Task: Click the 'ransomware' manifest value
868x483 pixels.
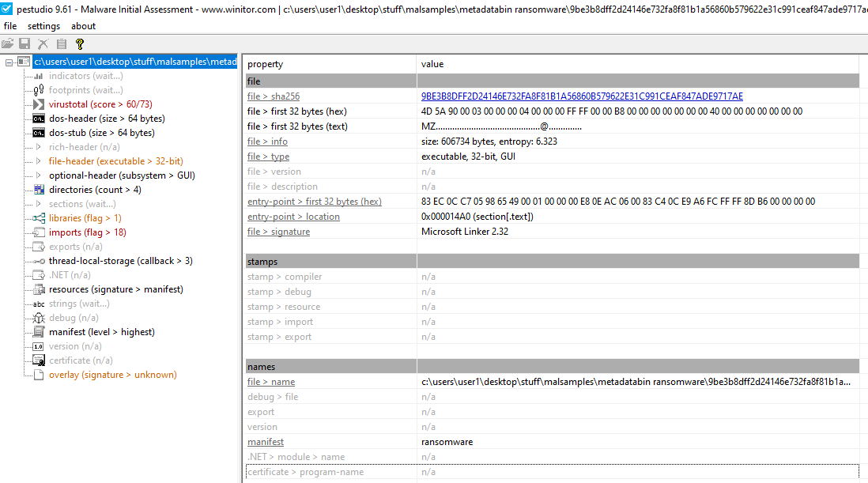Action: (447, 442)
